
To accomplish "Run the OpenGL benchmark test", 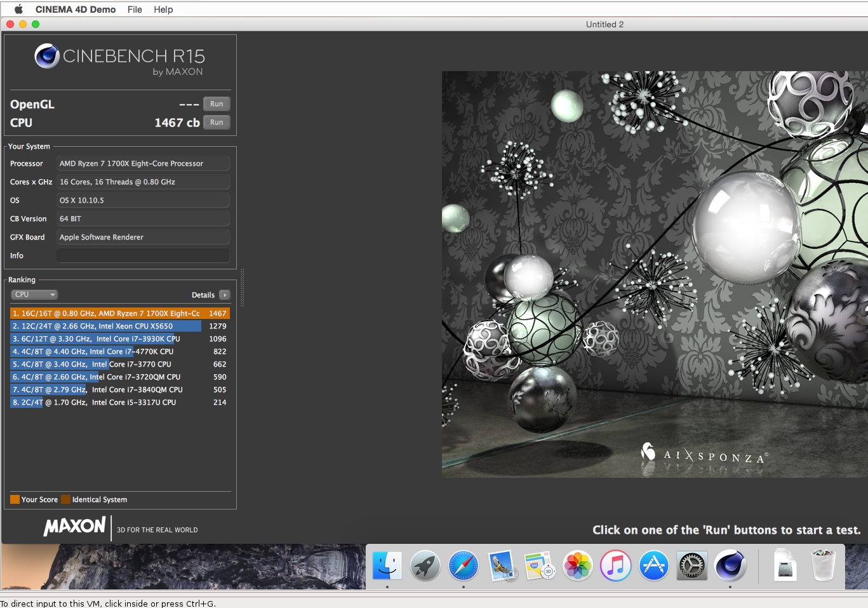I will tap(217, 104).
